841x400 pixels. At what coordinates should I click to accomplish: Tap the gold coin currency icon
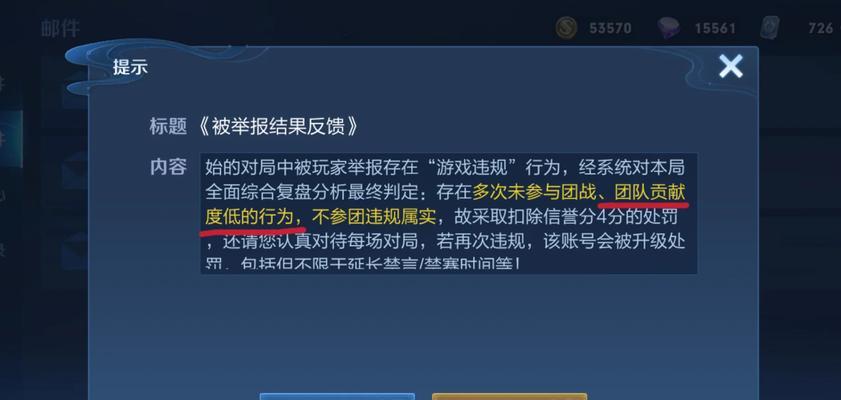point(566,28)
